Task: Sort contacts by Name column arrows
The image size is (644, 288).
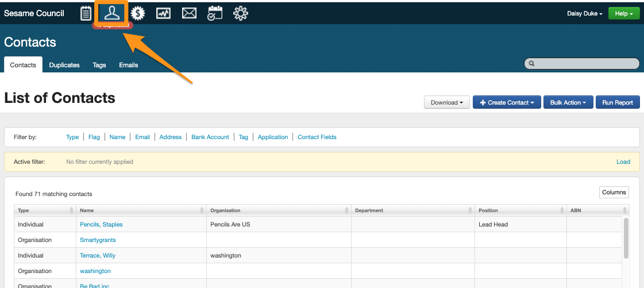Action: tap(202, 210)
